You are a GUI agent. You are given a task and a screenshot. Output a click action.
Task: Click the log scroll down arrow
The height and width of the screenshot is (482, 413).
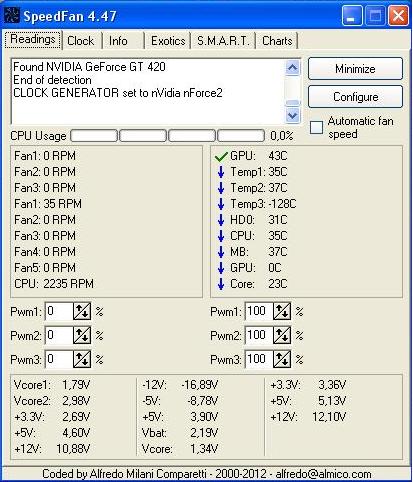click(292, 116)
